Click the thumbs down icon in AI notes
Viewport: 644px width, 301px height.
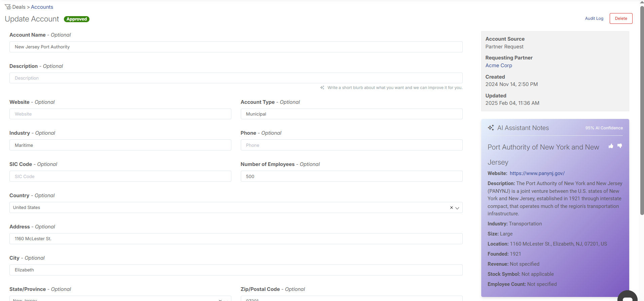click(619, 146)
